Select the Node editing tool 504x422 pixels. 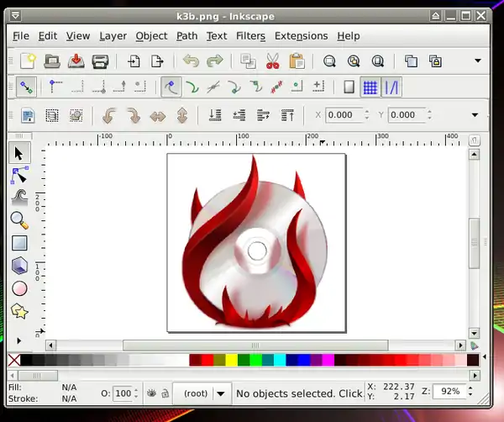[19, 175]
